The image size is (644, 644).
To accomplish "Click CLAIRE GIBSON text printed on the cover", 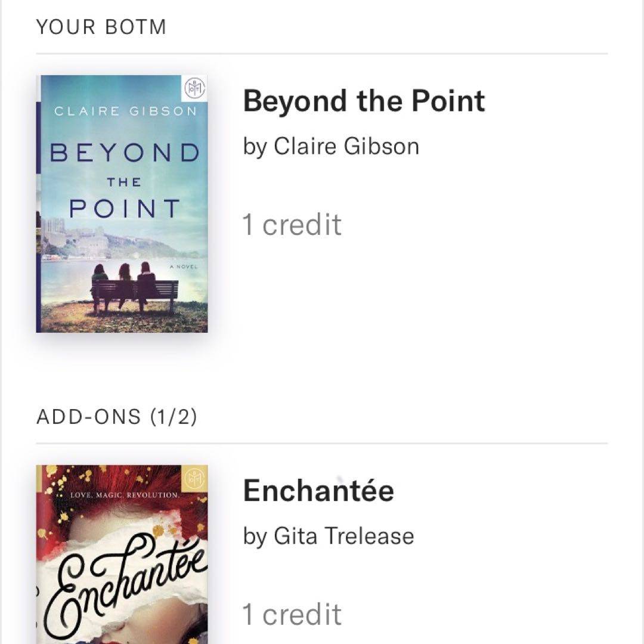I will pyautogui.click(x=125, y=112).
